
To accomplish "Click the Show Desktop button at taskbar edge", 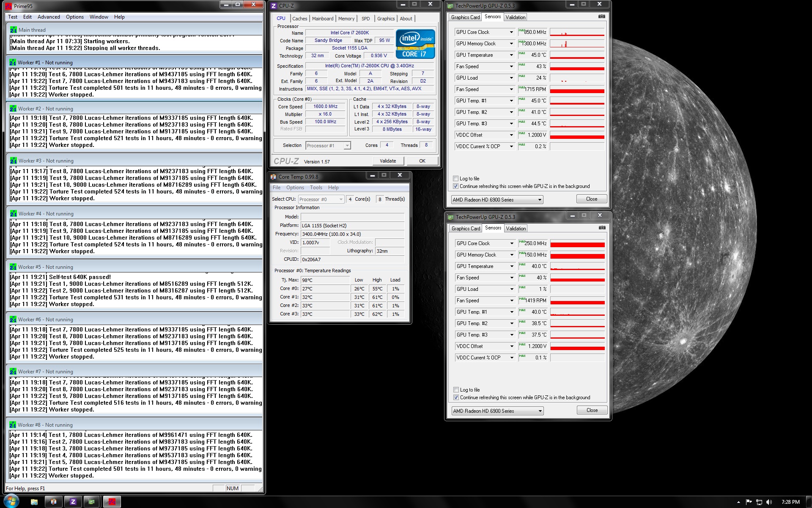I will [x=809, y=502].
